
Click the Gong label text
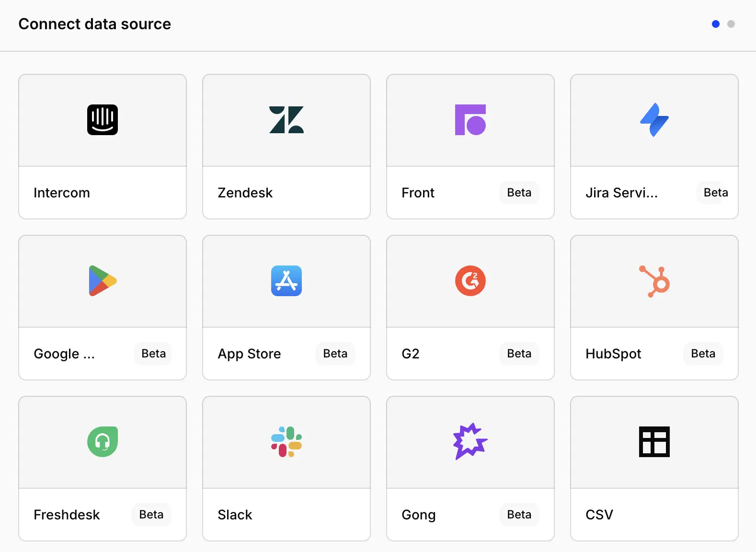pyautogui.click(x=419, y=515)
